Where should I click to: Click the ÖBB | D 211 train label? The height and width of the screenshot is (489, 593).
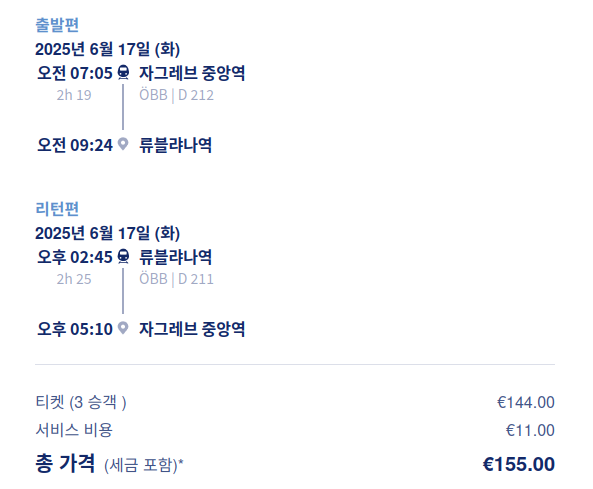[176, 279]
